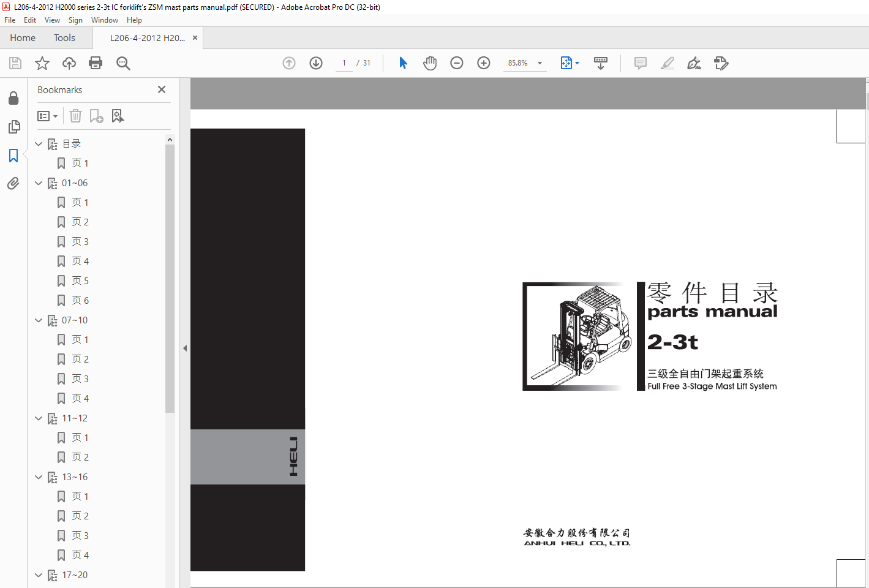The image size is (869, 588).
Task: Open the Page Thumbnails panel
Action: (x=13, y=127)
